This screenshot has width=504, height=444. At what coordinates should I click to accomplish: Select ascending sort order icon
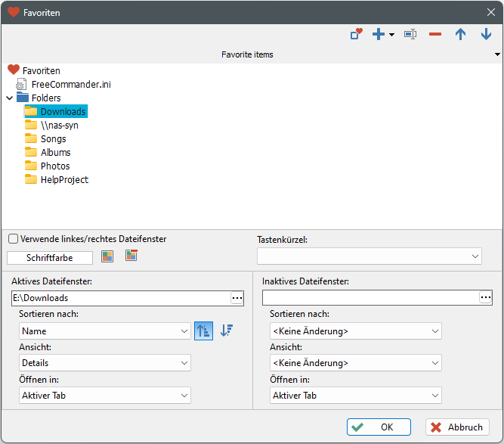click(203, 331)
